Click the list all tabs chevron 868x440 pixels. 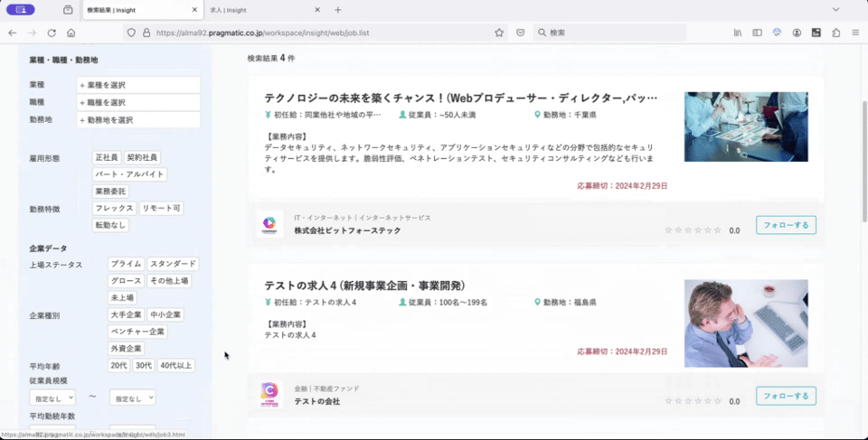(x=835, y=9)
